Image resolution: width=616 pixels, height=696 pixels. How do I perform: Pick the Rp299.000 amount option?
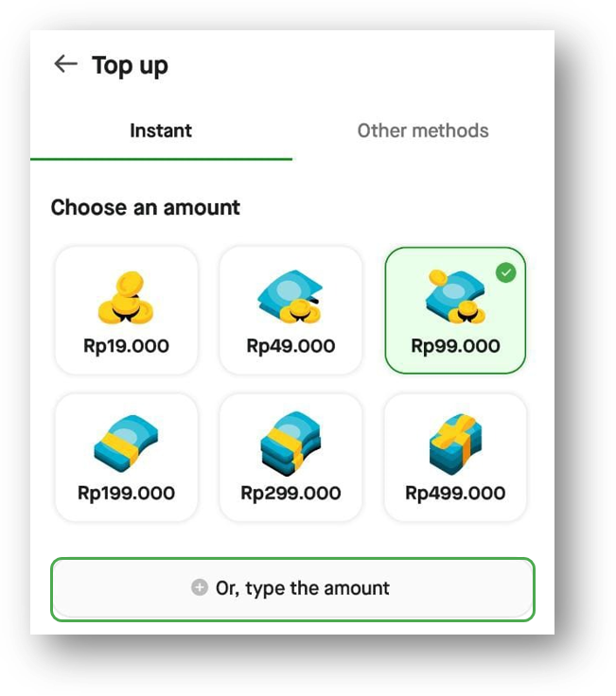coord(290,458)
